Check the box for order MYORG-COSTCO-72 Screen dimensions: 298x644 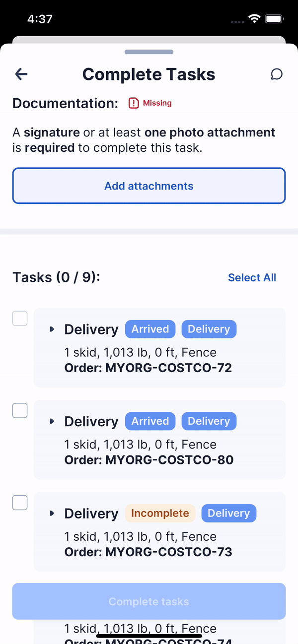coord(20,319)
